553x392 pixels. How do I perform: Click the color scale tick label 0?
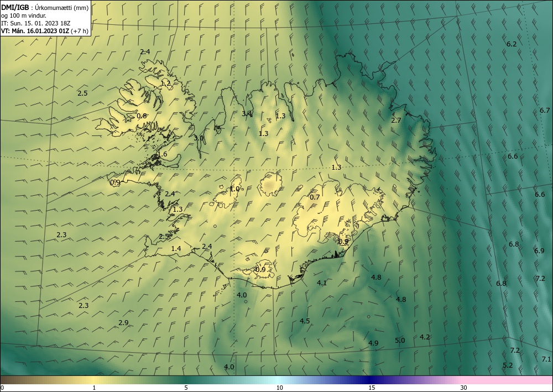click(x=2, y=388)
